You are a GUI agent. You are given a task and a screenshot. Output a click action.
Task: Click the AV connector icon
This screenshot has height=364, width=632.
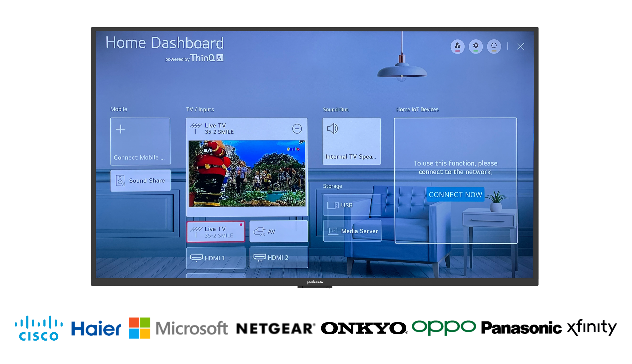(260, 232)
